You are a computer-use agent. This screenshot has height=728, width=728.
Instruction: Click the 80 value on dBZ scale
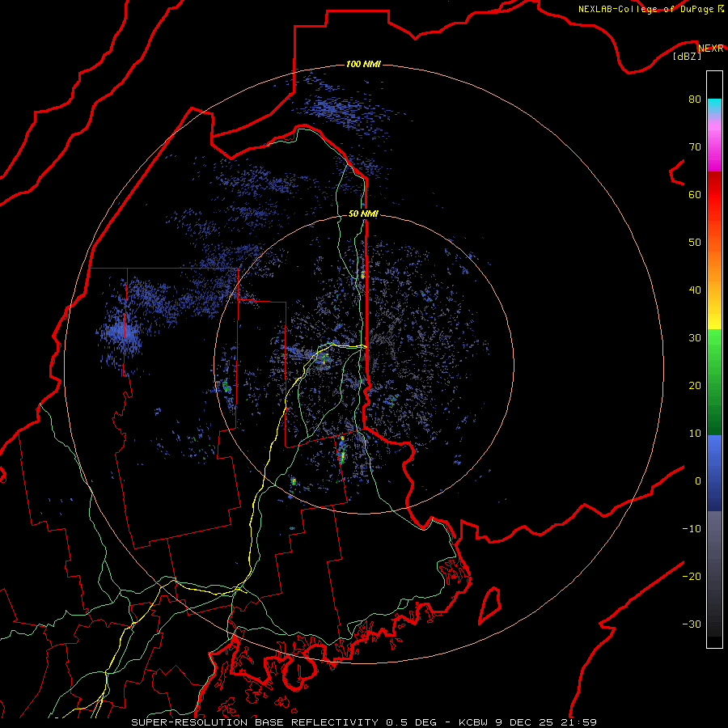pos(695,99)
